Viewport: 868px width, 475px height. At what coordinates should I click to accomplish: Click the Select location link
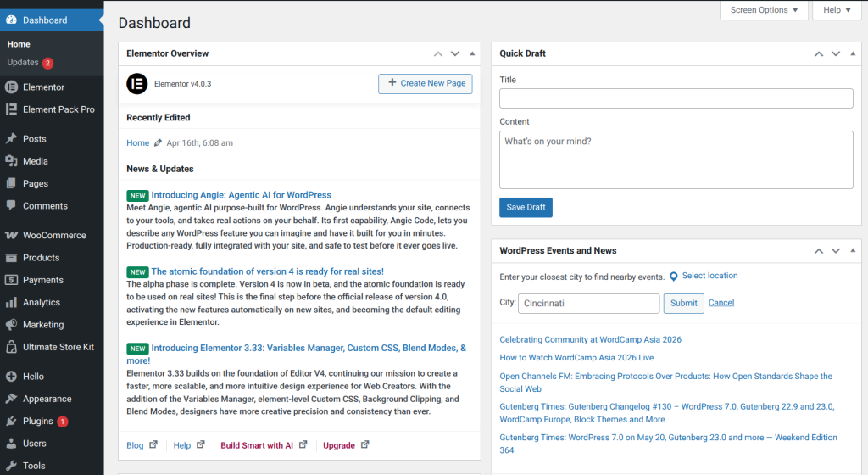709,276
